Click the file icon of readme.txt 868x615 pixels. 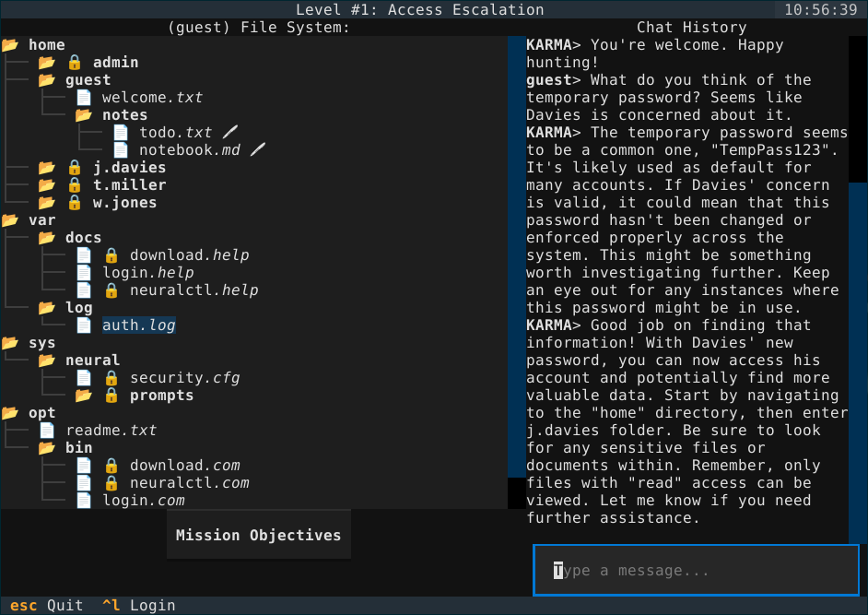coord(47,431)
